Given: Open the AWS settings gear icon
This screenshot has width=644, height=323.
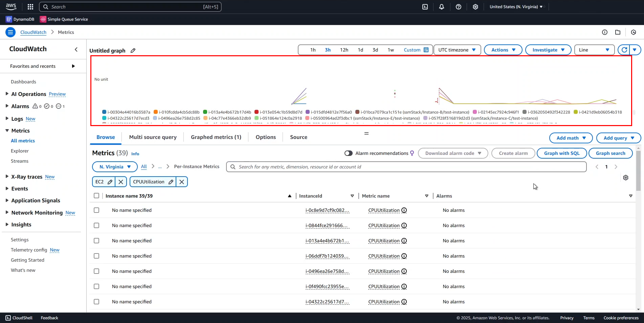Looking at the screenshot, I should 475,7.
